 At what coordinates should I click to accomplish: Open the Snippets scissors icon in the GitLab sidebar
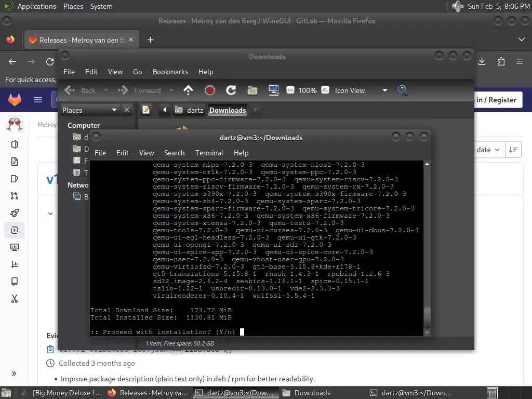pyautogui.click(x=14, y=299)
